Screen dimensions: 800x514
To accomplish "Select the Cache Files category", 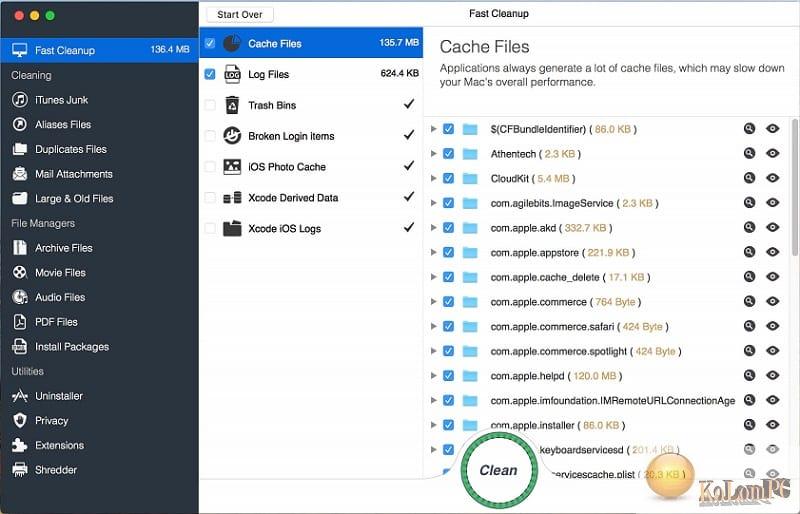I will pyautogui.click(x=311, y=43).
